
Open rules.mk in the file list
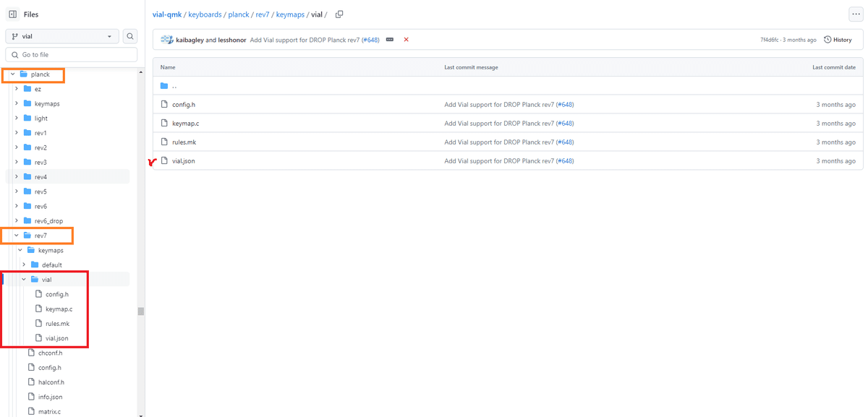click(184, 142)
